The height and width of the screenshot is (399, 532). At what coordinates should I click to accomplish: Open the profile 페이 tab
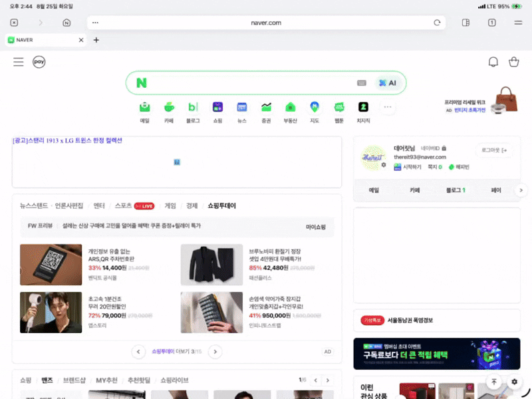pos(496,190)
